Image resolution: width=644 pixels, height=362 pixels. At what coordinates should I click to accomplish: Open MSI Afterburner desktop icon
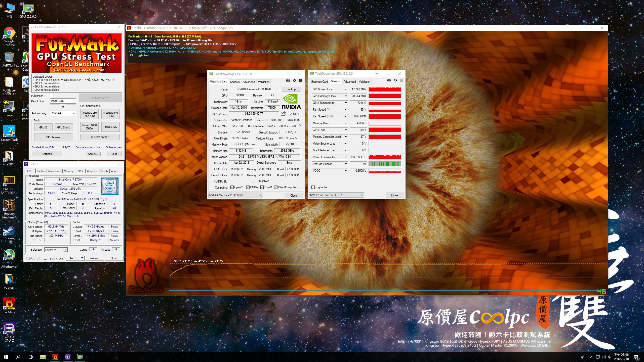(x=9, y=258)
